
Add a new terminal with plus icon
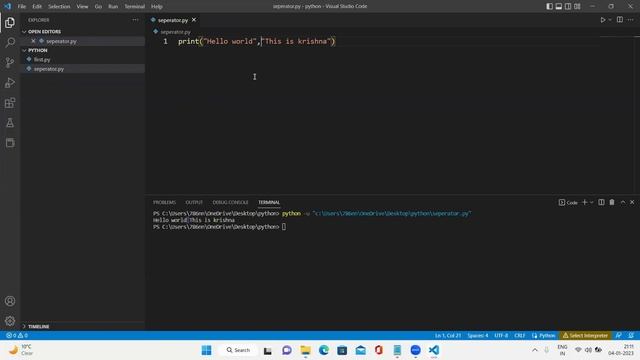[x=584, y=202]
